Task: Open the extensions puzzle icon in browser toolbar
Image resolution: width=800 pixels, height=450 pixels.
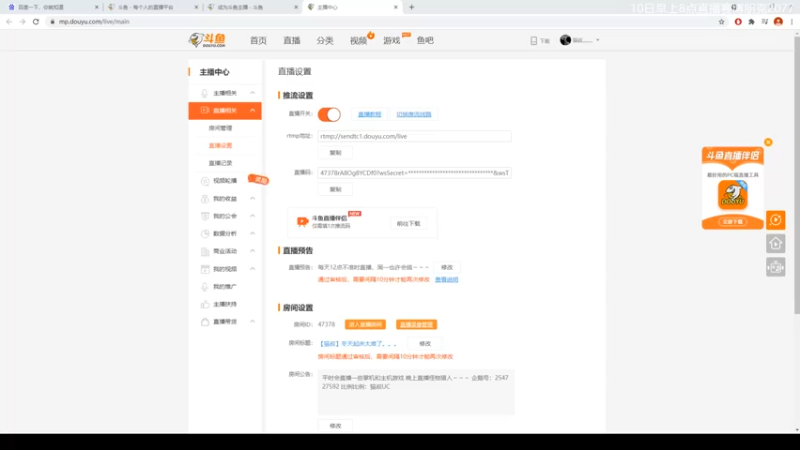Action: [751, 22]
